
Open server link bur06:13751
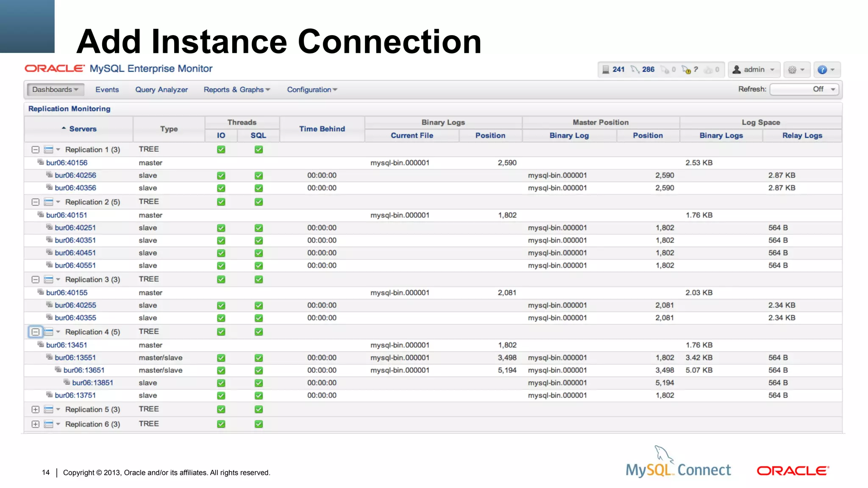pyautogui.click(x=75, y=395)
